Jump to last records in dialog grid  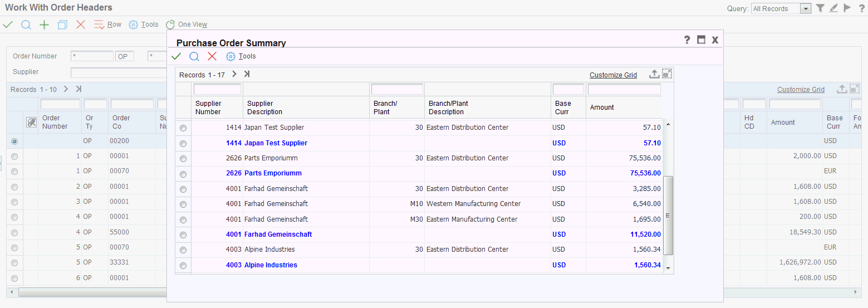[247, 74]
